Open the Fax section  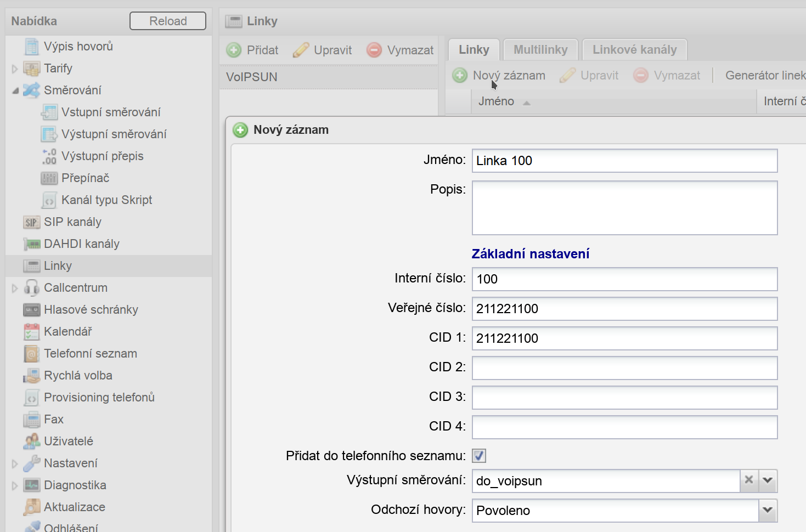click(x=53, y=420)
